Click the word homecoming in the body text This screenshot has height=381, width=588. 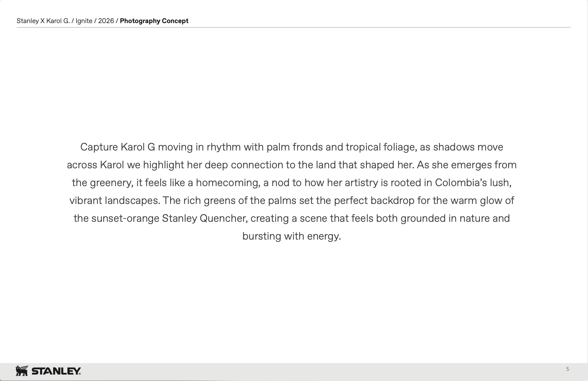point(228,183)
